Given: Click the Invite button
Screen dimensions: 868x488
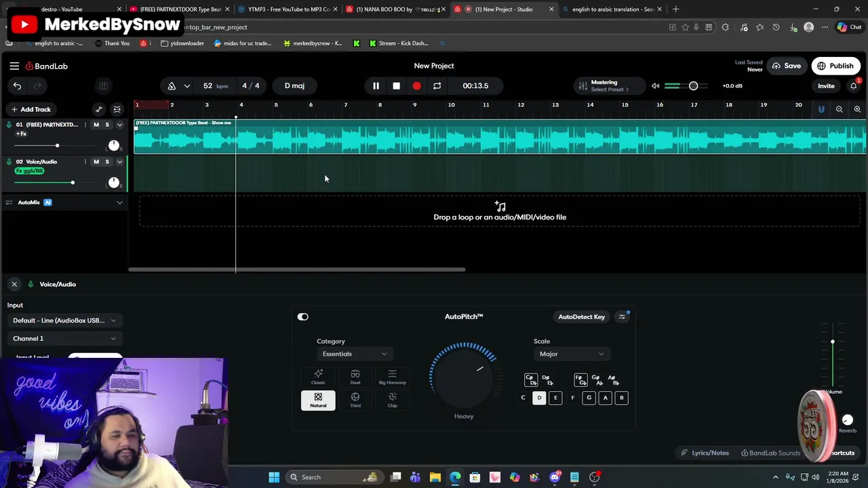Looking at the screenshot, I should click(826, 86).
